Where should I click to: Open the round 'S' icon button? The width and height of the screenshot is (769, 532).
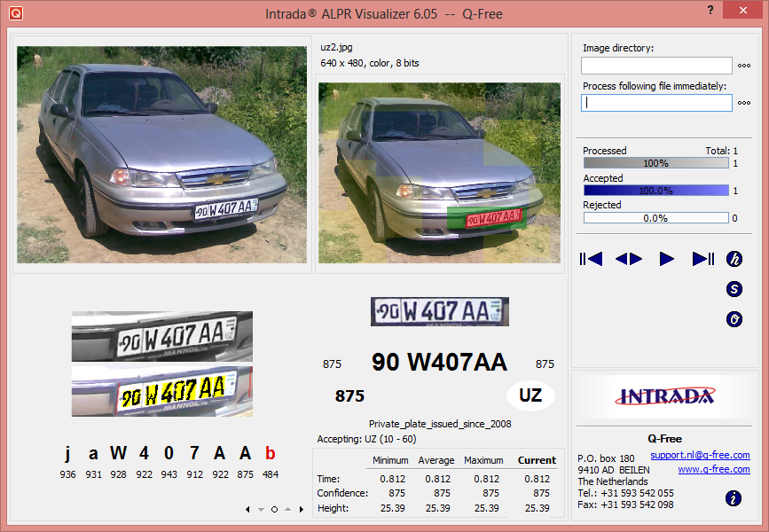pos(734,289)
